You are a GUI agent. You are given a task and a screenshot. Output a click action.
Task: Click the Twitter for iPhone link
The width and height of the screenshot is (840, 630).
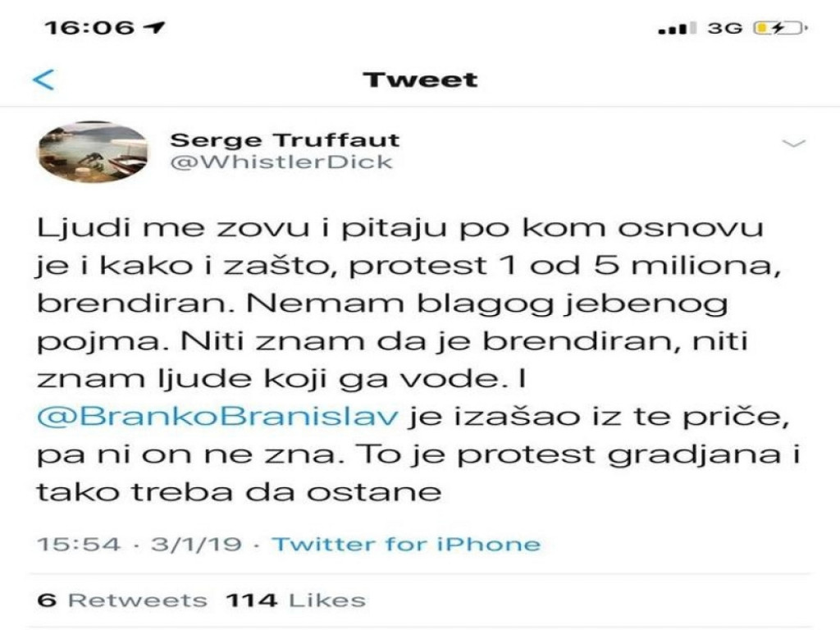[x=406, y=544]
